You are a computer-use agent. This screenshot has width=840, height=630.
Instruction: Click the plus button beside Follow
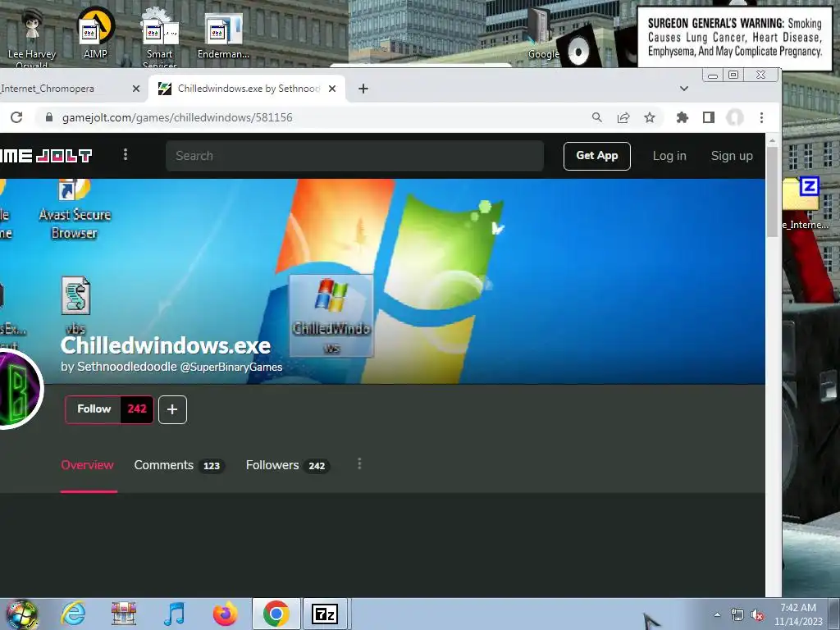pos(172,410)
